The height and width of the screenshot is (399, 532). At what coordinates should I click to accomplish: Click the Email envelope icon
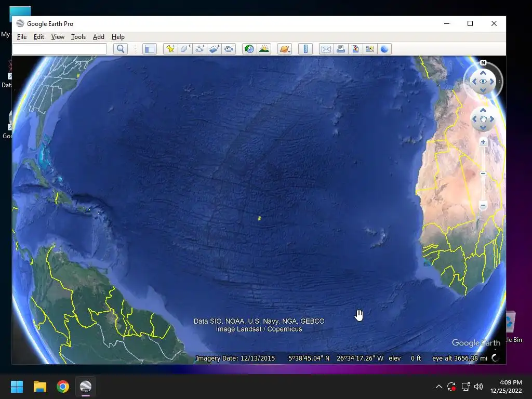tap(326, 49)
